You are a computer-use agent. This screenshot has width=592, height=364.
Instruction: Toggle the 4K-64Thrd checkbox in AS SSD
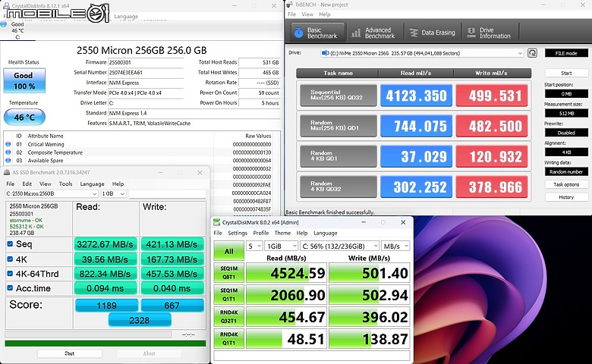click(10, 274)
